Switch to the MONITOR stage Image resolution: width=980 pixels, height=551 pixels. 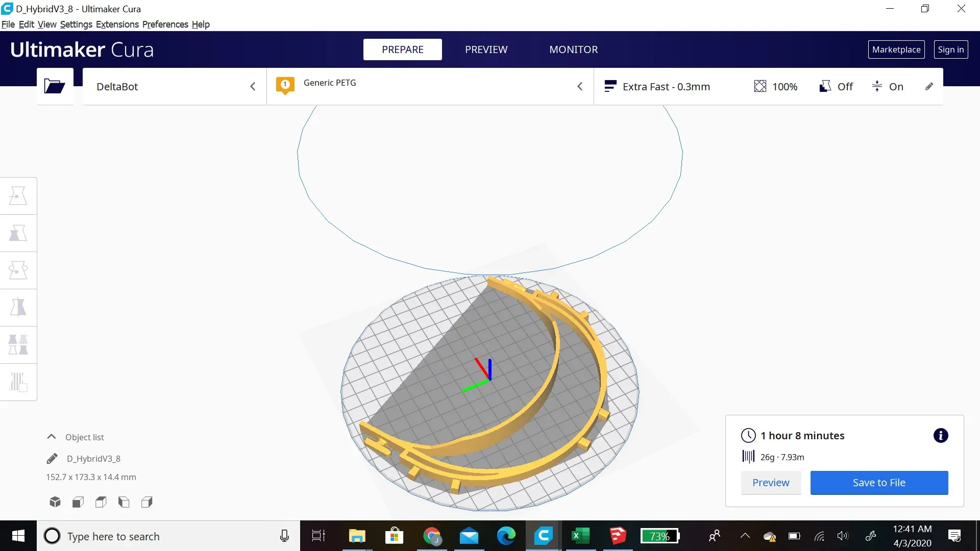coord(574,49)
